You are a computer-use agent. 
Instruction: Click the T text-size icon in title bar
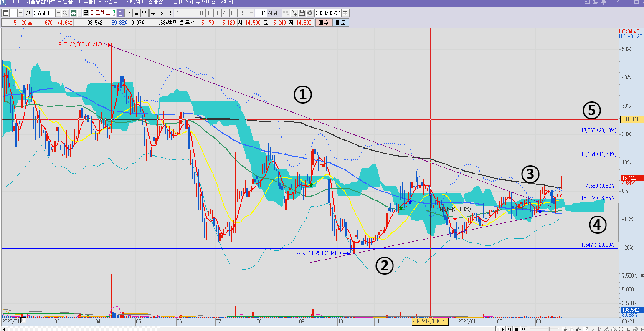(x=611, y=2)
